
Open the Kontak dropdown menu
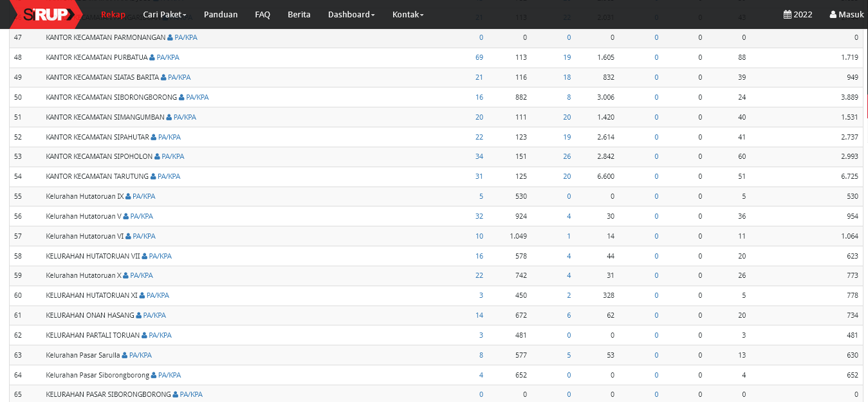407,15
